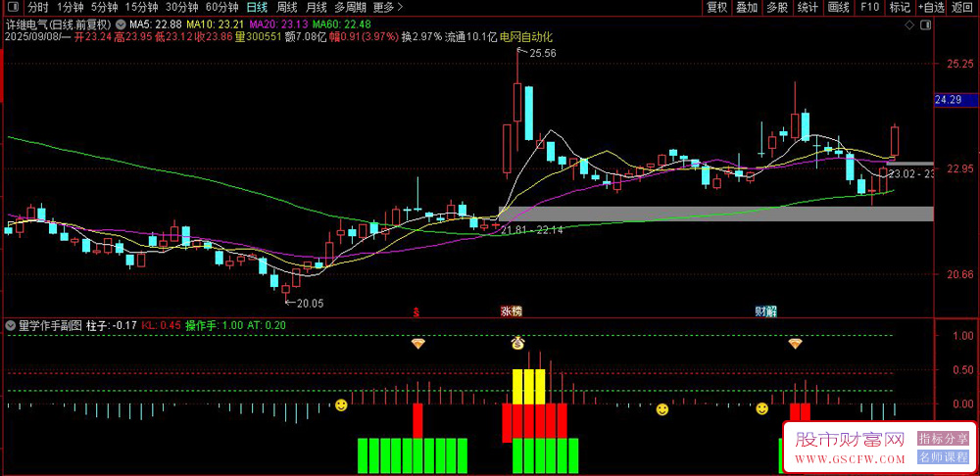The height and width of the screenshot is (476, 980).
Task: Switch to 60分钟 period
Action: pyautogui.click(x=222, y=8)
